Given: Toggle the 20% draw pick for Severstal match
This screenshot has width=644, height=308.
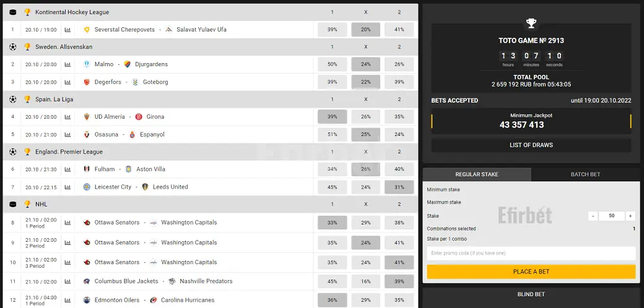Looking at the screenshot, I should 365,30.
